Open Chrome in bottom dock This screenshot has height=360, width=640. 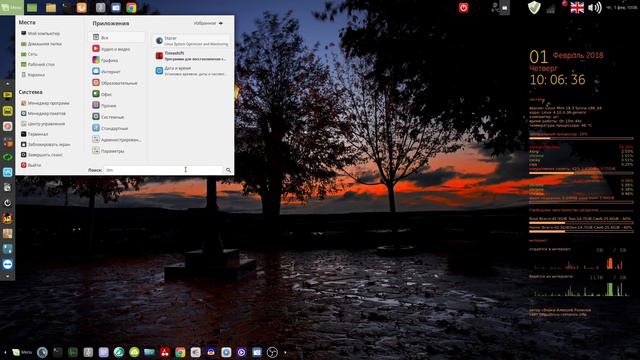click(180, 352)
